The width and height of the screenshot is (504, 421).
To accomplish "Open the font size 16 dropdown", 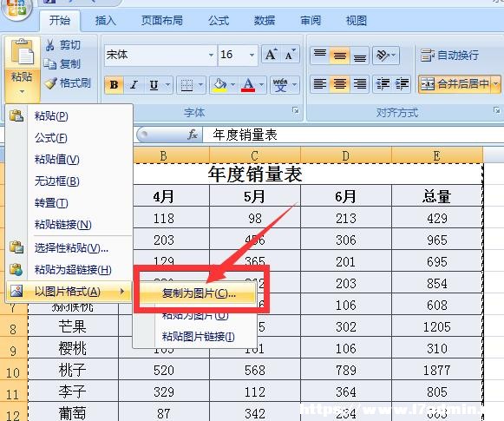I will click(252, 55).
